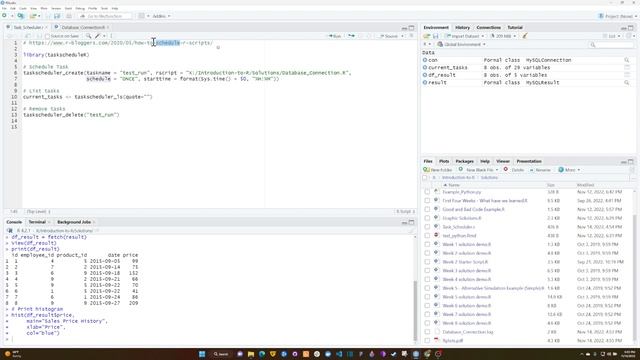Switch to the History tab

(462, 27)
